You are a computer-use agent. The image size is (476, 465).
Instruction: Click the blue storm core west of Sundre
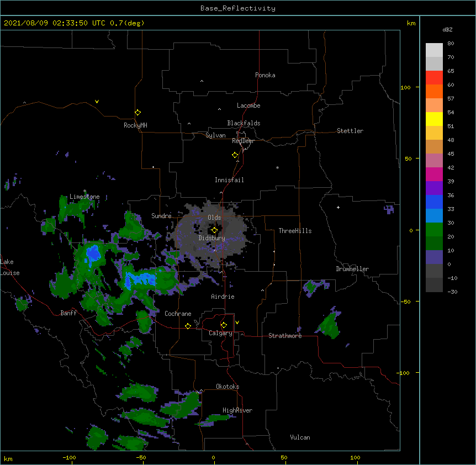tap(93, 253)
